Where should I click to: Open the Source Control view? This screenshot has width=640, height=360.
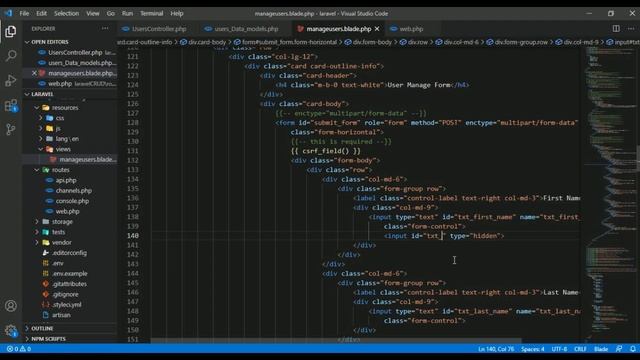tap(11, 129)
